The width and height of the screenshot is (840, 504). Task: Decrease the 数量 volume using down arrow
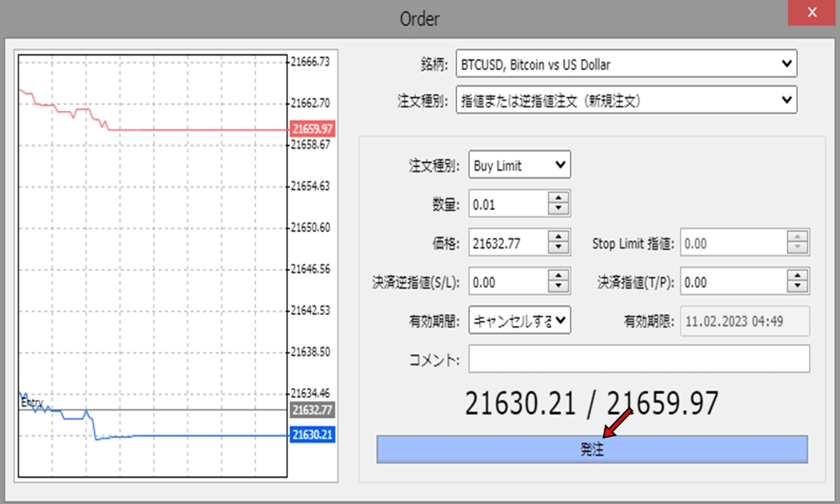pos(557,207)
